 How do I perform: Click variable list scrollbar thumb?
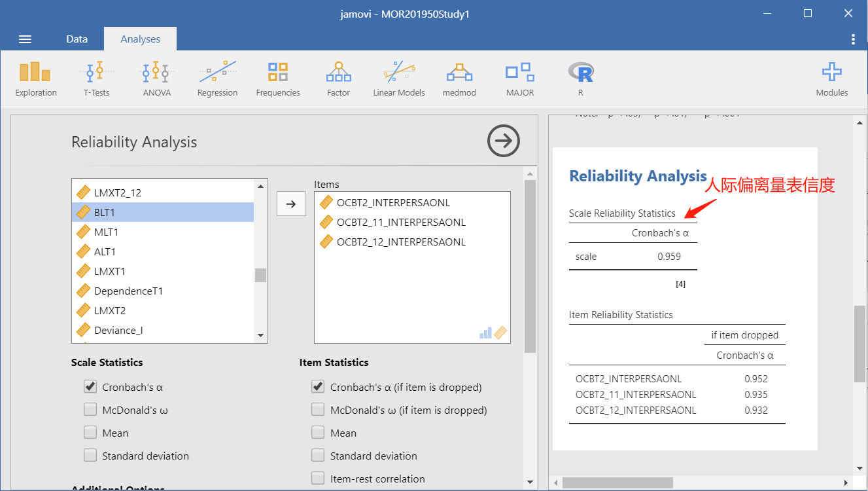coord(261,275)
